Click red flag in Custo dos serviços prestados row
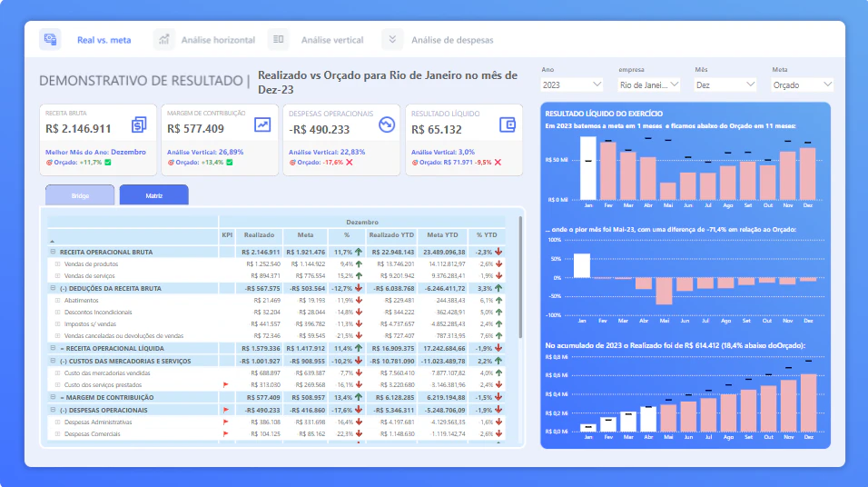 tap(225, 384)
